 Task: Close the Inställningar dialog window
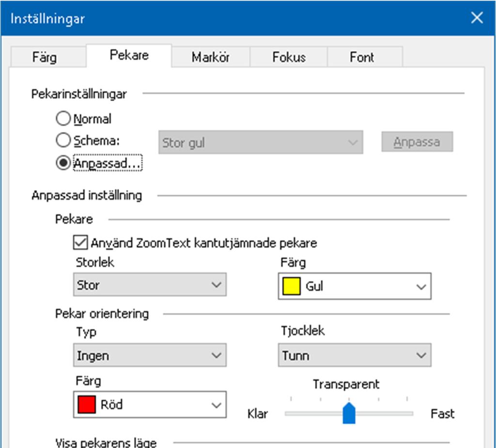[477, 18]
